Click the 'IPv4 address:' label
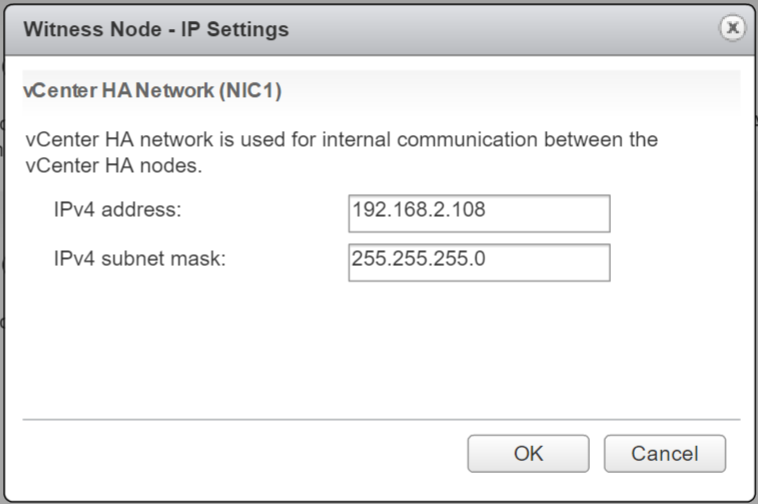The image size is (758, 504). pyautogui.click(x=117, y=210)
